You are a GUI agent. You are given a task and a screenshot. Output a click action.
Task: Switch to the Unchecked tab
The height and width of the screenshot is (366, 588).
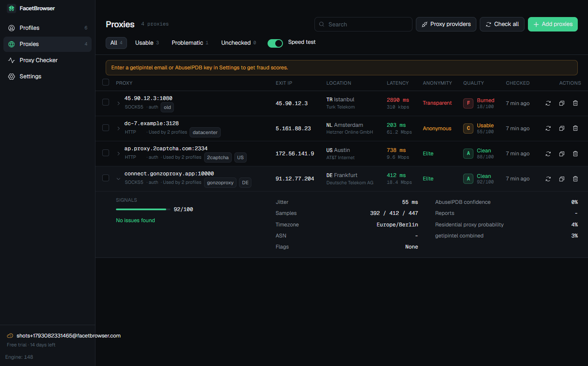tap(239, 43)
